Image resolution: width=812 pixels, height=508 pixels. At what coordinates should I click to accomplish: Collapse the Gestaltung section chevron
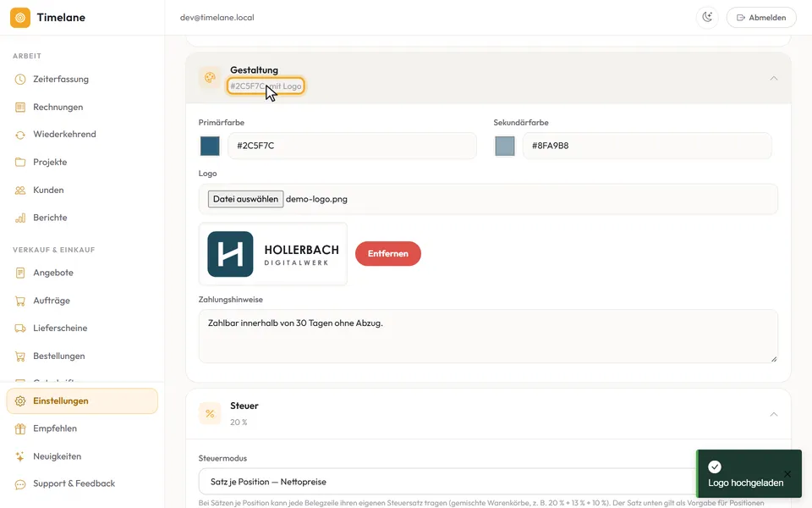pos(774,78)
